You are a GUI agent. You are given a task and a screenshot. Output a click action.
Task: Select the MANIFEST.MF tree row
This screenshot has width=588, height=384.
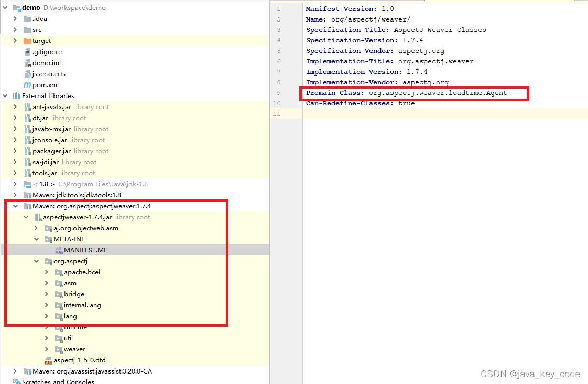tap(135, 250)
